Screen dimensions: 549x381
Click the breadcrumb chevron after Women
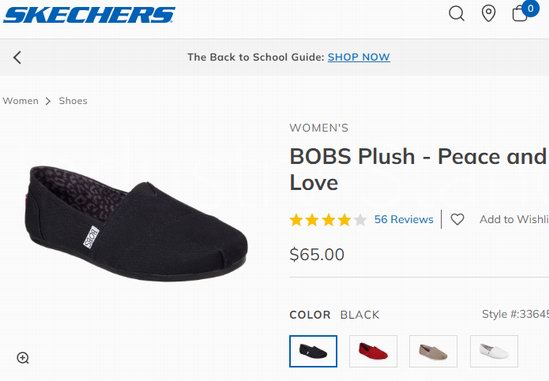pyautogui.click(x=48, y=101)
